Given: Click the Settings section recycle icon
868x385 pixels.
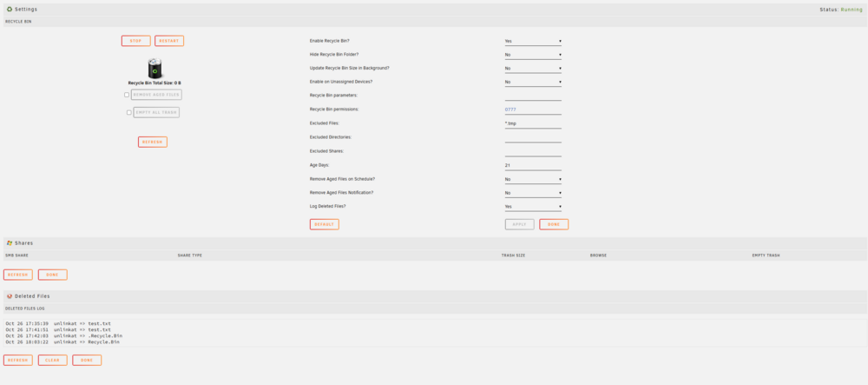Looking at the screenshot, I should tap(10, 10).
